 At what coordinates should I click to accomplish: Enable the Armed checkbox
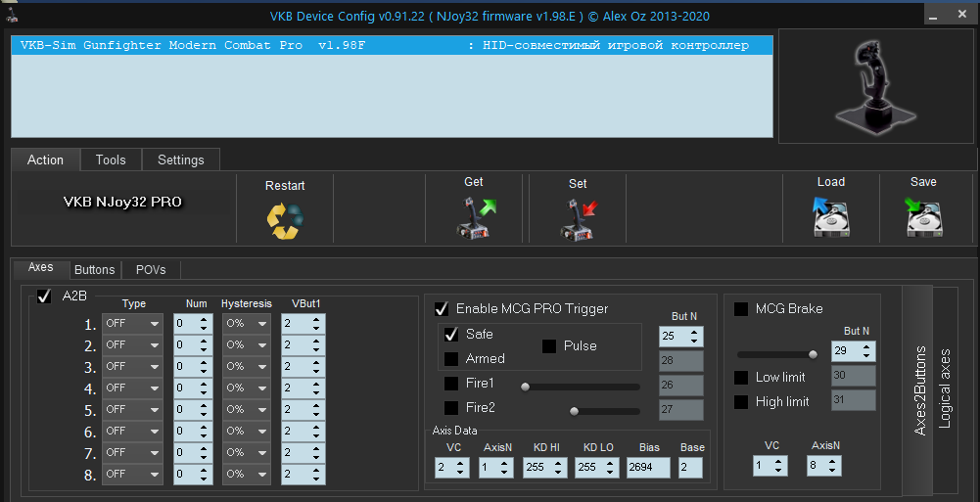pyautogui.click(x=451, y=359)
